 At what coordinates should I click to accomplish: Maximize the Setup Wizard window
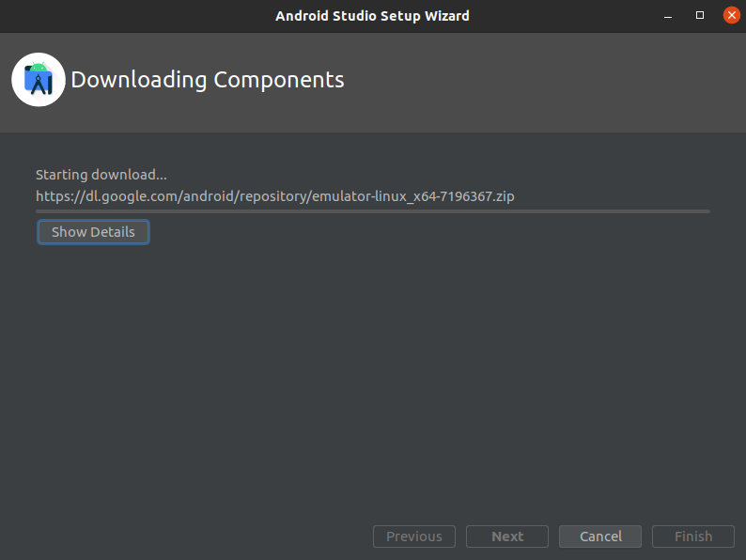(700, 15)
